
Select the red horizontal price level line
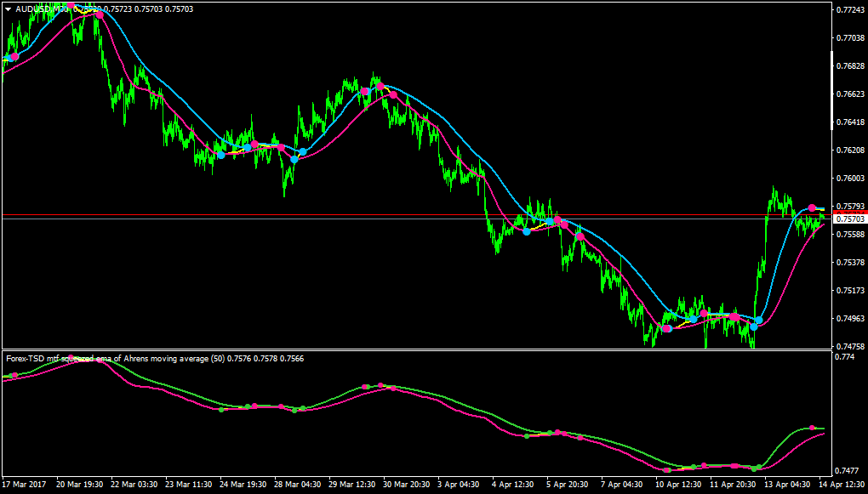pyautogui.click(x=416, y=214)
